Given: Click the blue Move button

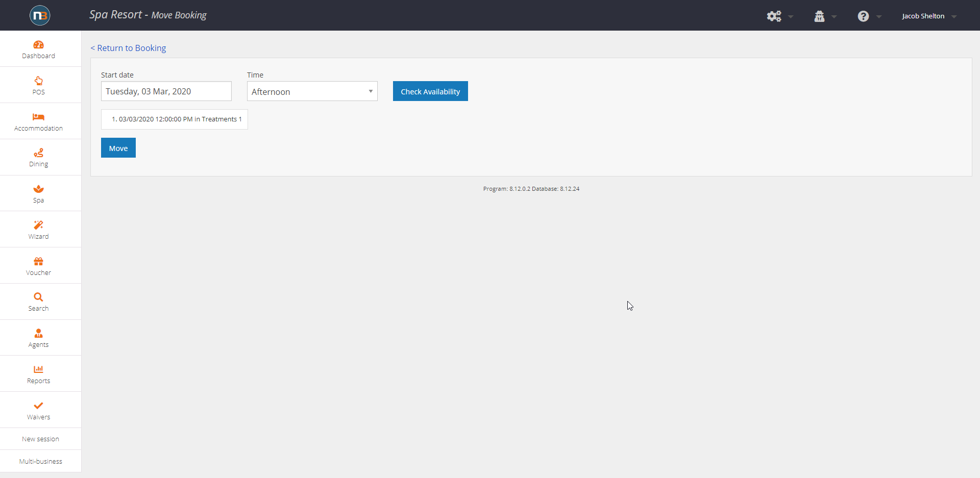Looking at the screenshot, I should 118,148.
